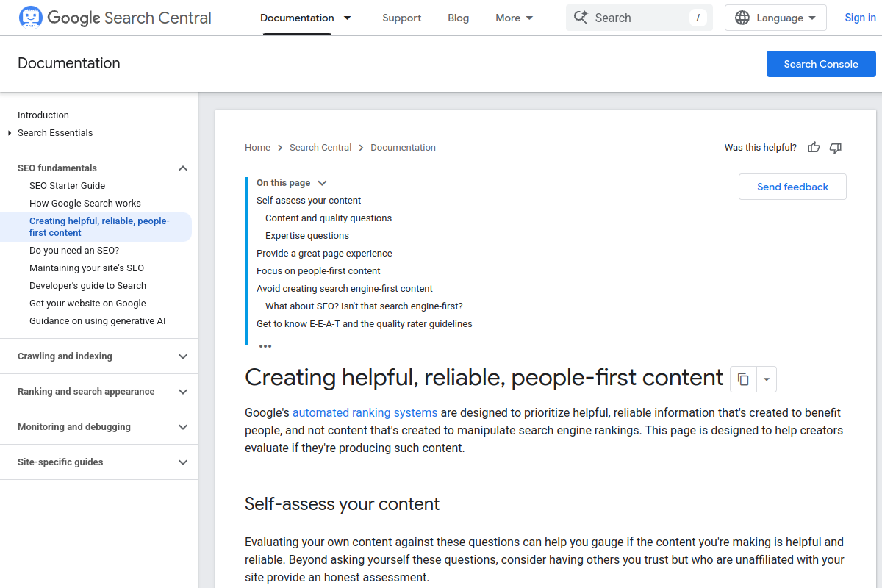Go to Home breadcrumb
This screenshot has height=588, width=882.
257,148
